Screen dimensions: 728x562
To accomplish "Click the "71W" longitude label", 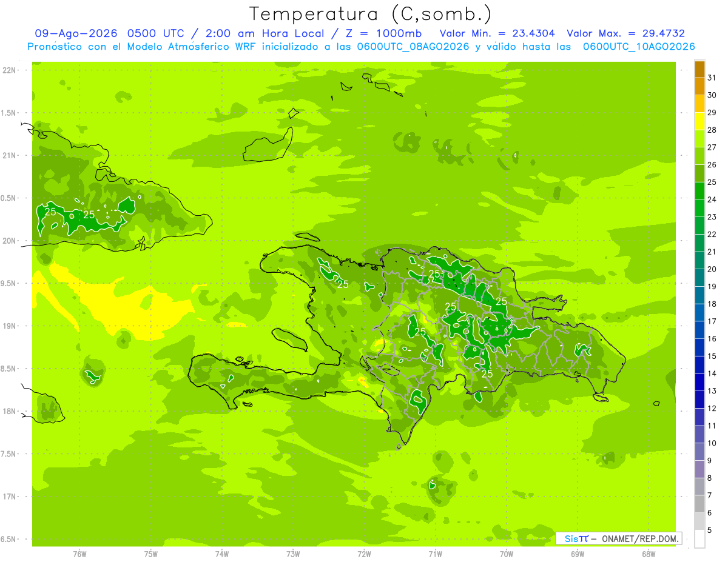I will point(435,554).
